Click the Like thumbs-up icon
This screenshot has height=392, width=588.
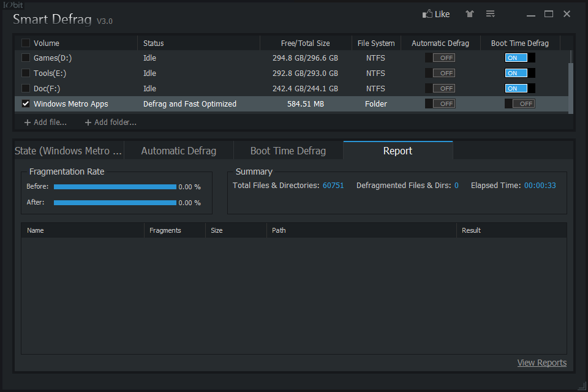[427, 14]
